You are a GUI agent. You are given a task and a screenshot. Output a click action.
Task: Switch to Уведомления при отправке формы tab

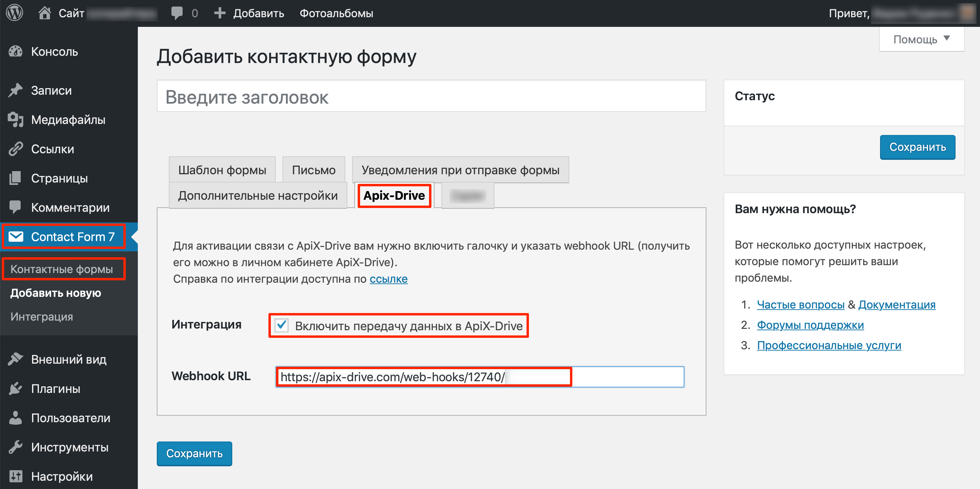coord(460,169)
